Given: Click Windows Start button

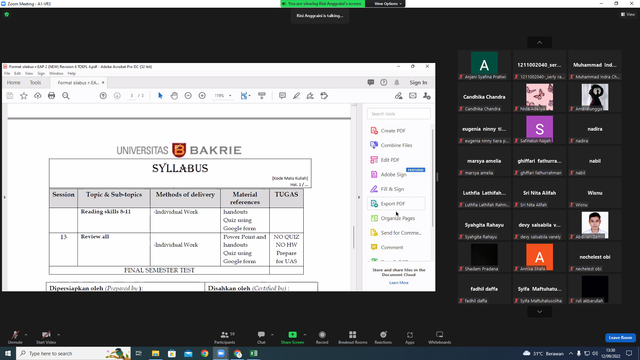Looking at the screenshot, I should [x=8, y=353].
